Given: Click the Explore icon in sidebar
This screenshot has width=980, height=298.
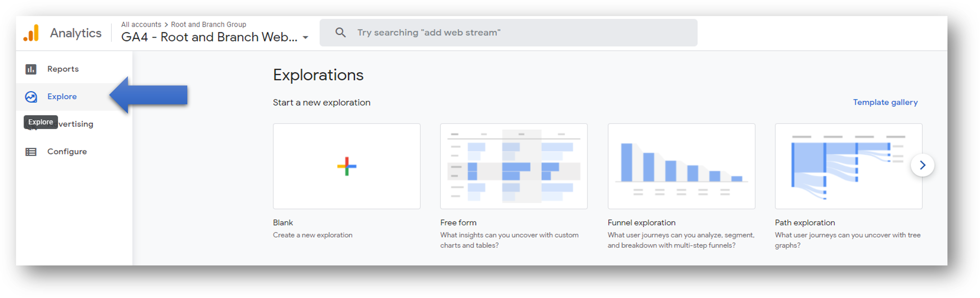Looking at the screenshot, I should click(33, 96).
